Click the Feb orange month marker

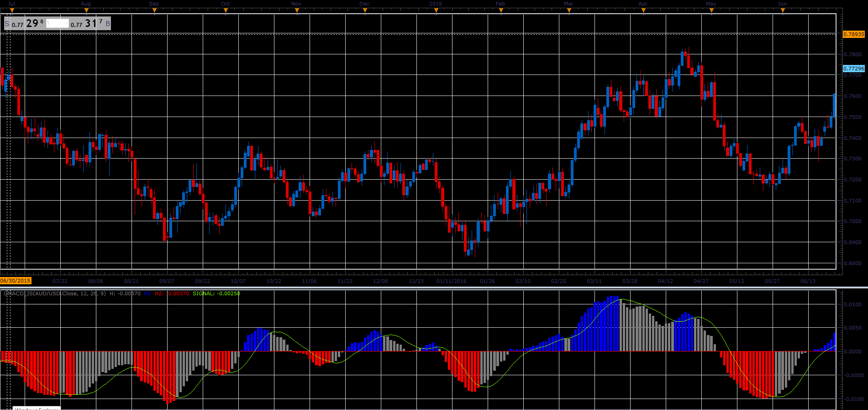point(501,10)
